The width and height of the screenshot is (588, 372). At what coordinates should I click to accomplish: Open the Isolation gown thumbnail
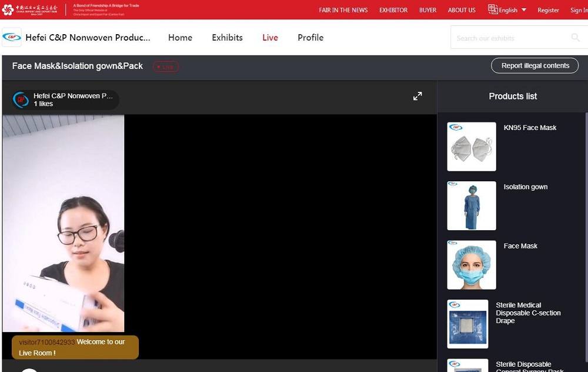click(x=472, y=205)
